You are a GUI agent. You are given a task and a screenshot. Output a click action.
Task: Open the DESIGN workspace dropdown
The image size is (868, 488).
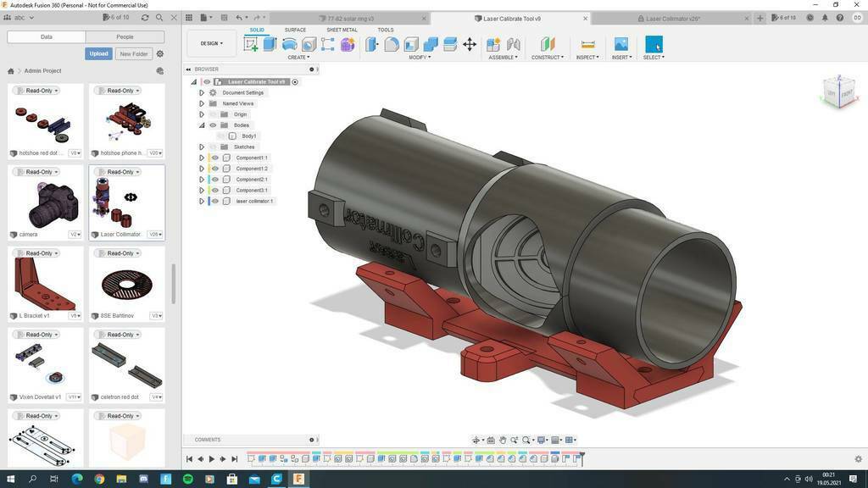209,42
